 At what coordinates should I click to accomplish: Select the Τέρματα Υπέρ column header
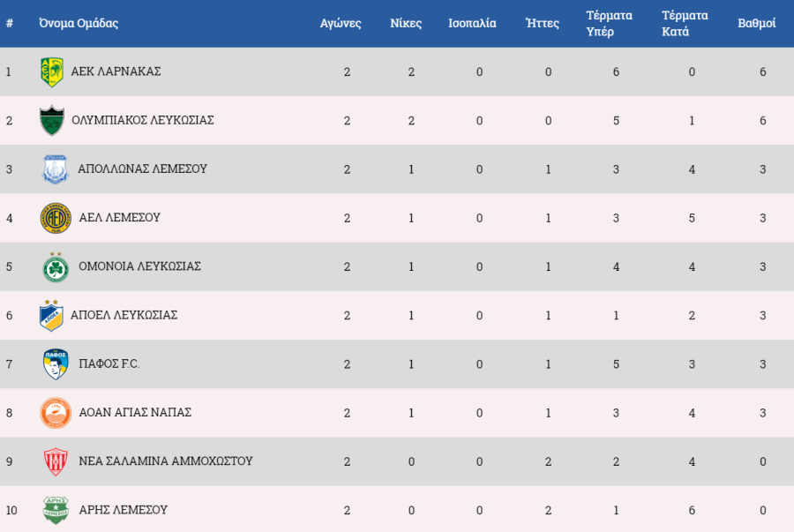point(609,23)
